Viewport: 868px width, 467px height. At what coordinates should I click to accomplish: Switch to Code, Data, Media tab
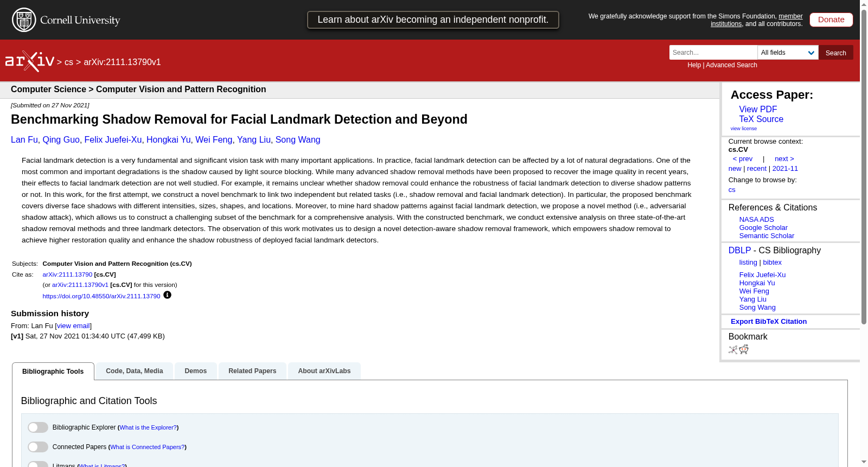pos(135,371)
